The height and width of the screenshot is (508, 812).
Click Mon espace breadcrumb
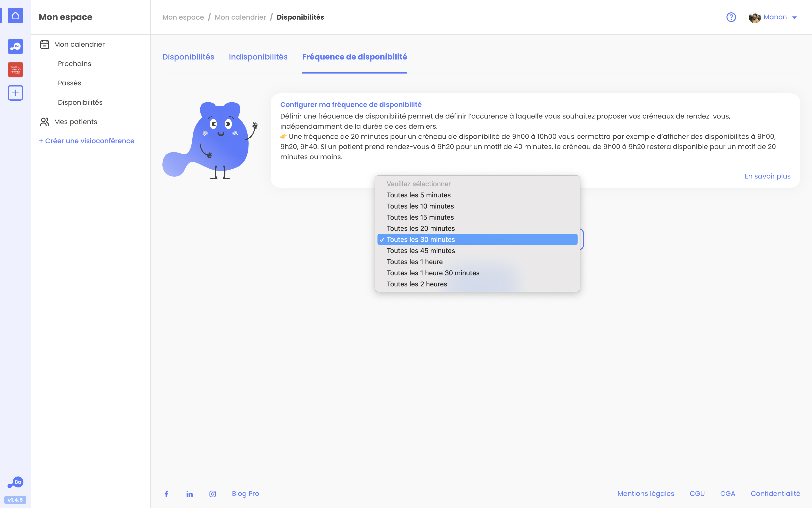183,17
